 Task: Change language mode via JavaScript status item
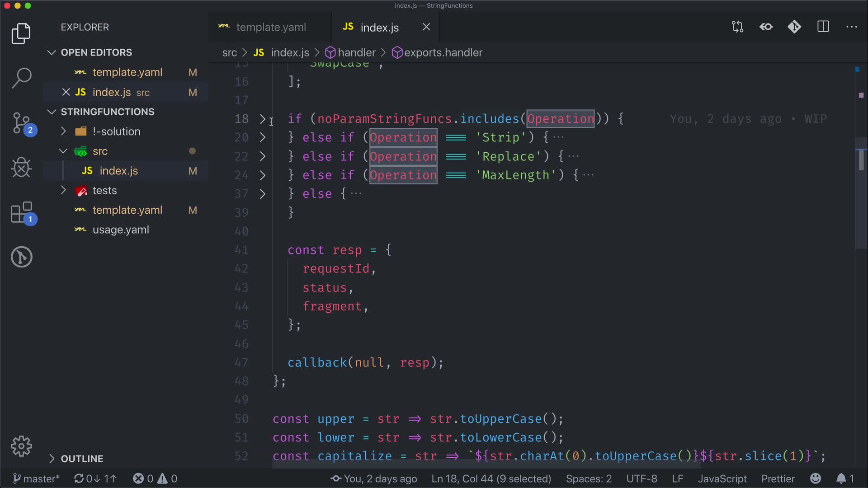click(722, 479)
